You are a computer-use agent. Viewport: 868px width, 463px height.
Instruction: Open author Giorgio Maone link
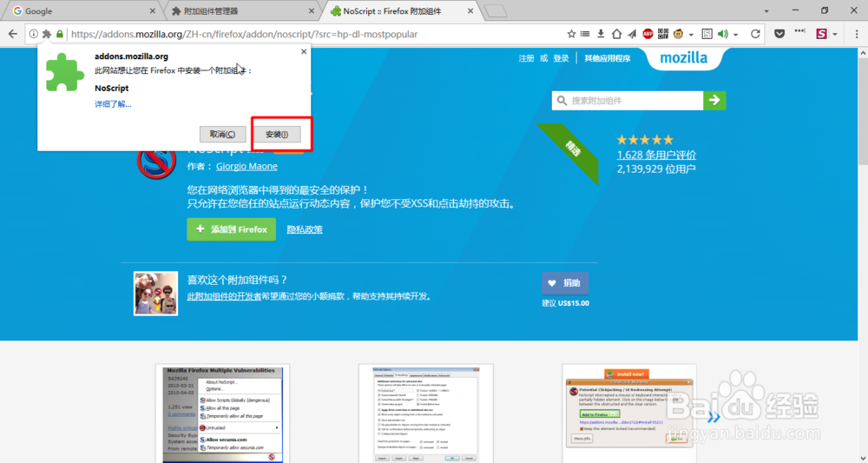[x=247, y=166]
